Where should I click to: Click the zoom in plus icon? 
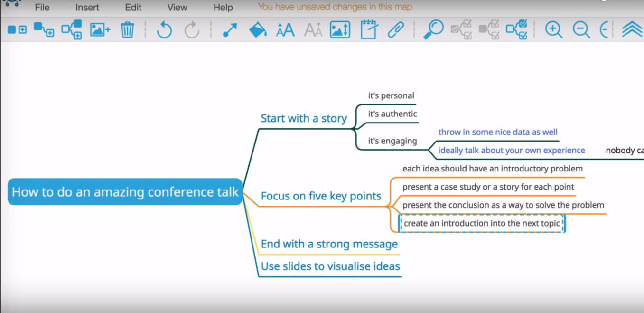point(554,30)
